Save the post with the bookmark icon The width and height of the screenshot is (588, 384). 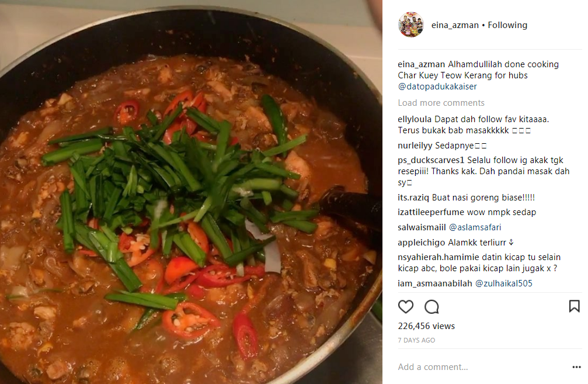point(574,306)
